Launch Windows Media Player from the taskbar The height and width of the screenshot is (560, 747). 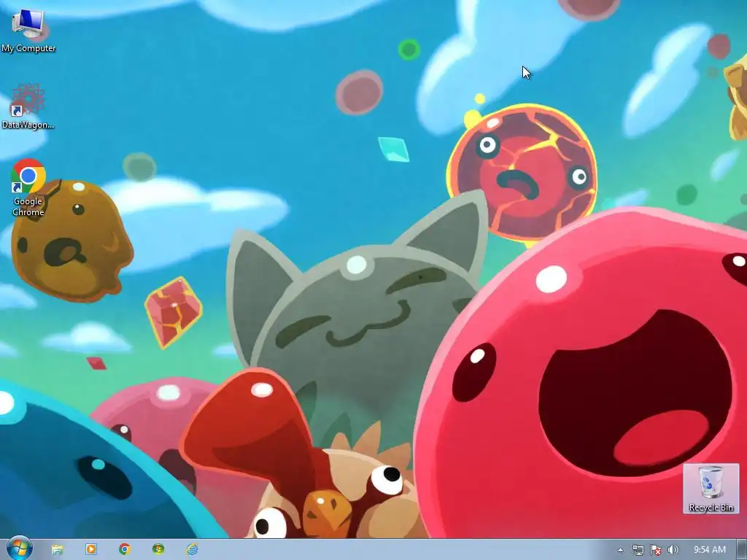(x=91, y=550)
